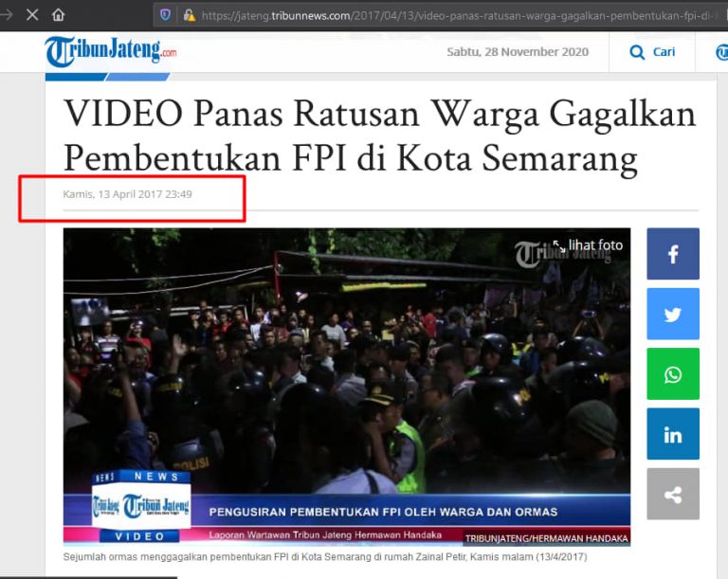Click the address bar URL
728x579 pixels.
pyautogui.click(x=455, y=16)
